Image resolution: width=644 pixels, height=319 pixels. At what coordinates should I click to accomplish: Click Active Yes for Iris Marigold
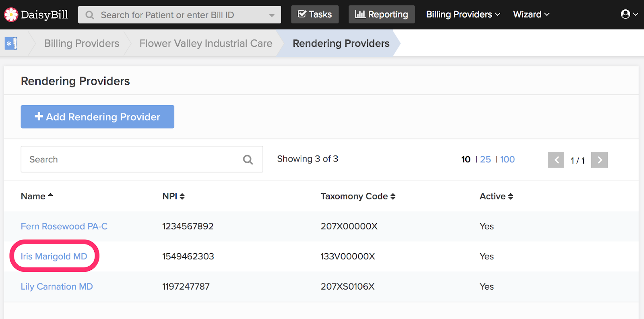click(487, 257)
